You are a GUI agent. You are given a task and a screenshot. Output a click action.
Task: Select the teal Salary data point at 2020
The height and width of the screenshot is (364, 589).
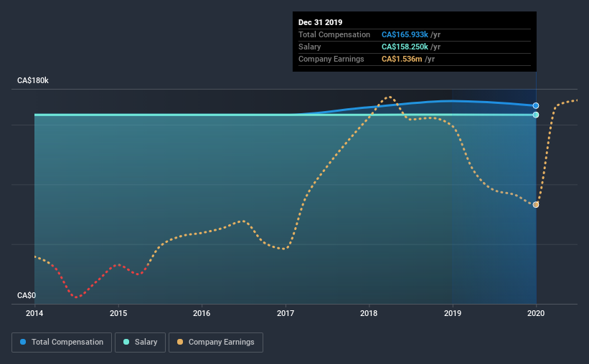pos(536,115)
